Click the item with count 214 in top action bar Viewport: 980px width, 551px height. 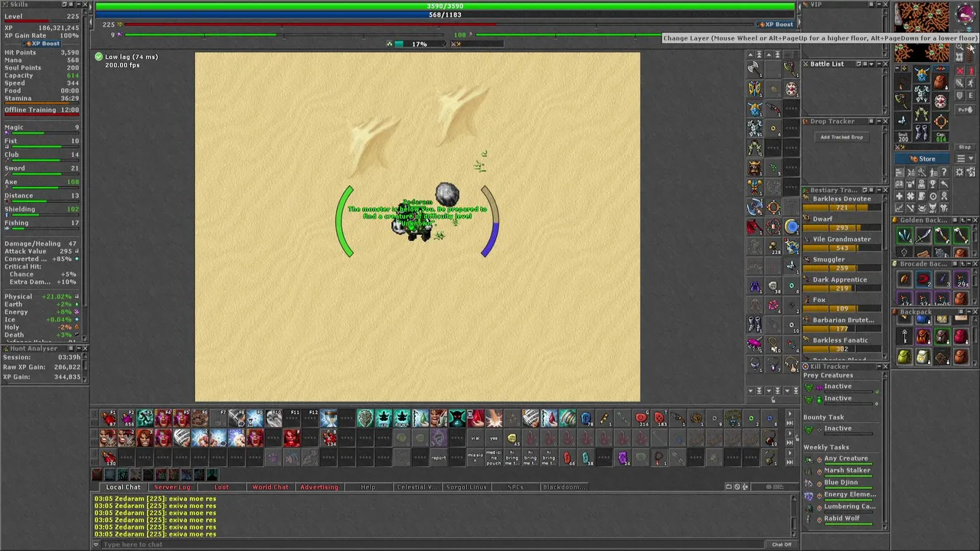[x=641, y=418]
